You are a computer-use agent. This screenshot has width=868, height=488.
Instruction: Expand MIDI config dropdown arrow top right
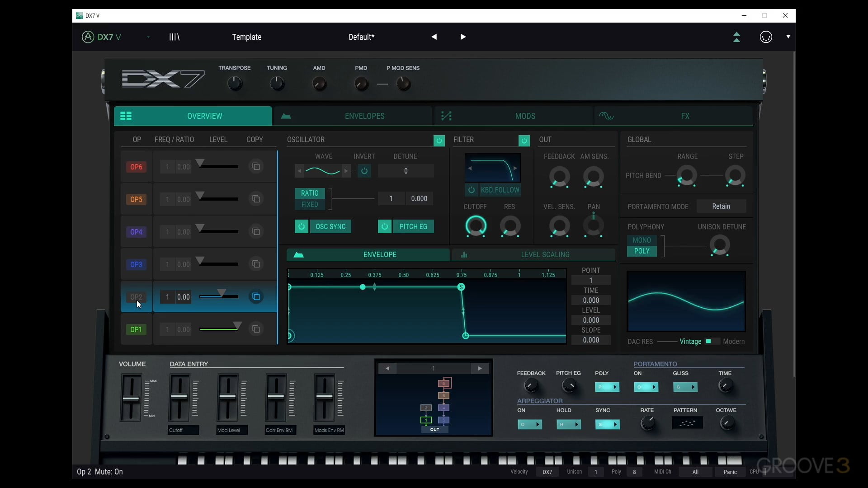(x=788, y=37)
